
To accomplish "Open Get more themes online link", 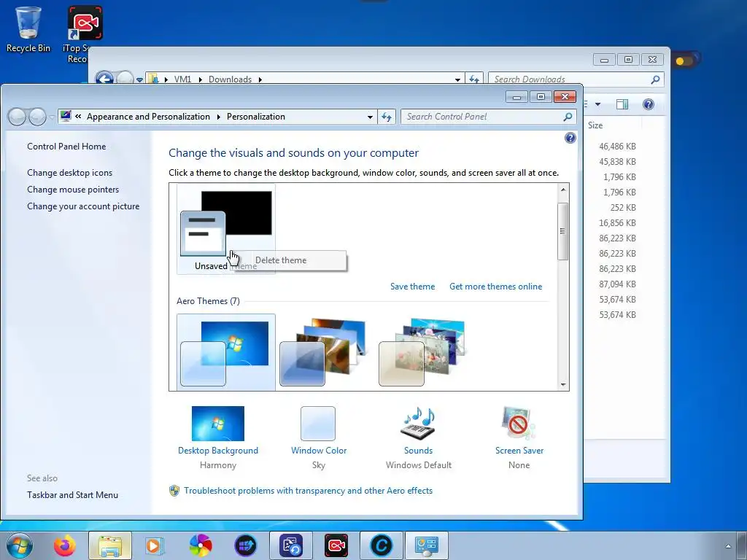I will [x=495, y=286].
